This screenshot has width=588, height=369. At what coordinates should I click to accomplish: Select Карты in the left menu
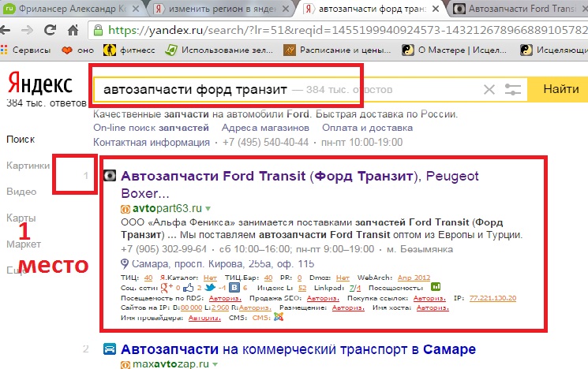tap(21, 218)
